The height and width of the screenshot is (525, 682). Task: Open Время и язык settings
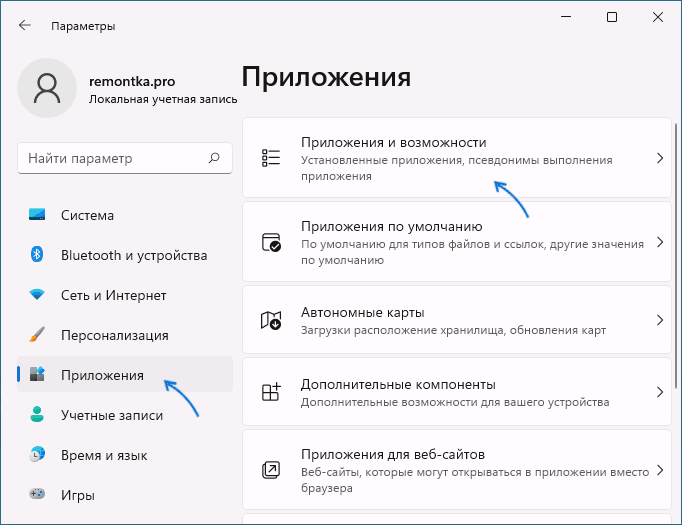point(125,455)
